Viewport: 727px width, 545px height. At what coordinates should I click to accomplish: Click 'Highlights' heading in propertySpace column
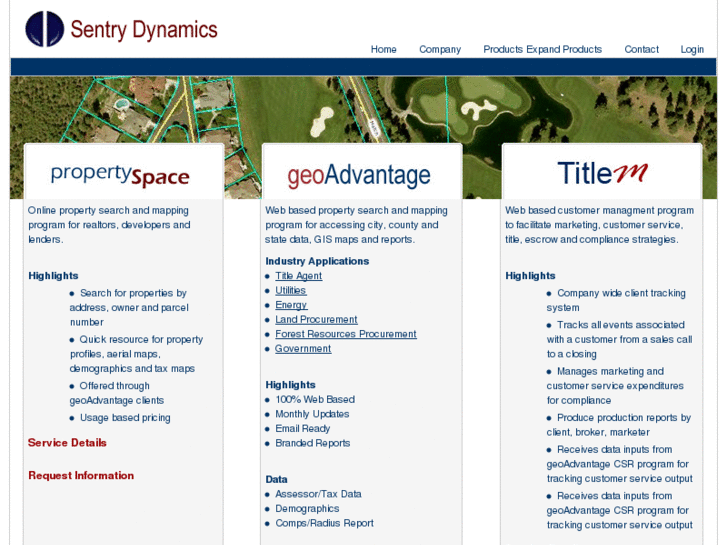[53, 276]
